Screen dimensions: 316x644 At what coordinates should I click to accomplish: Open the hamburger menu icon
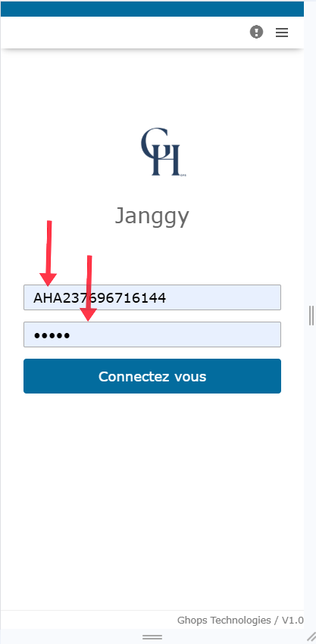[282, 33]
